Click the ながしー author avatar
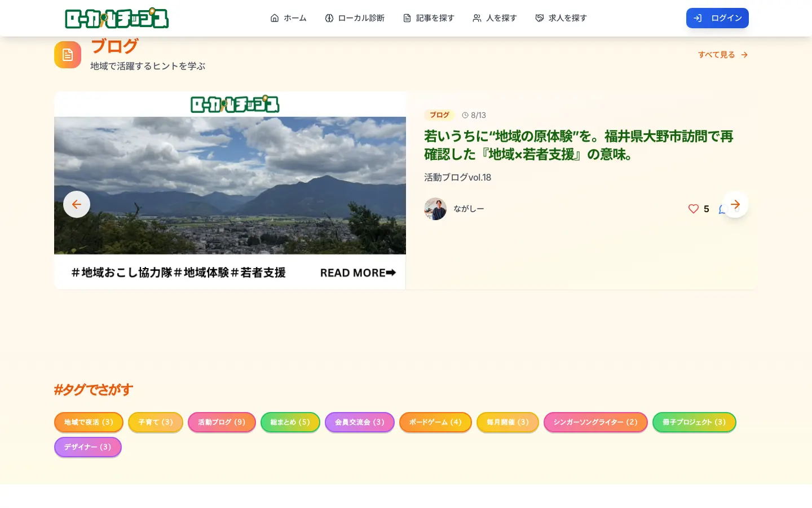Viewport: 812px width, 508px height. pos(435,209)
